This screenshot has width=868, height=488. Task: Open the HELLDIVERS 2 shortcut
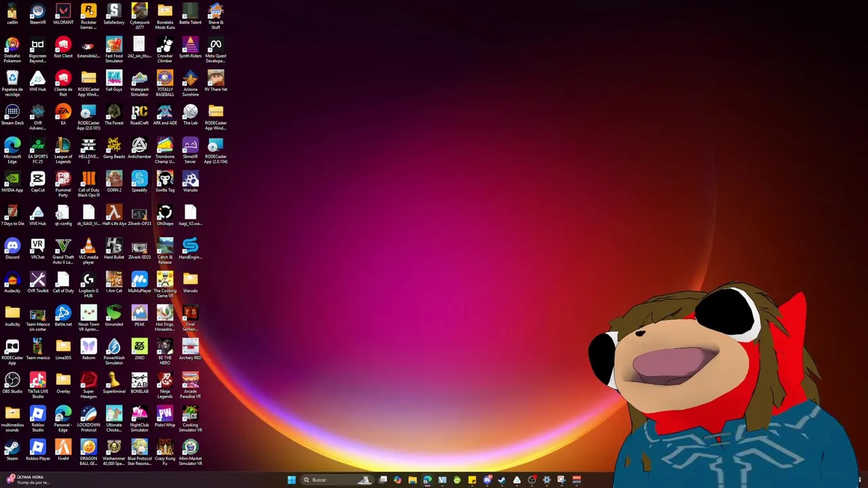point(88,150)
